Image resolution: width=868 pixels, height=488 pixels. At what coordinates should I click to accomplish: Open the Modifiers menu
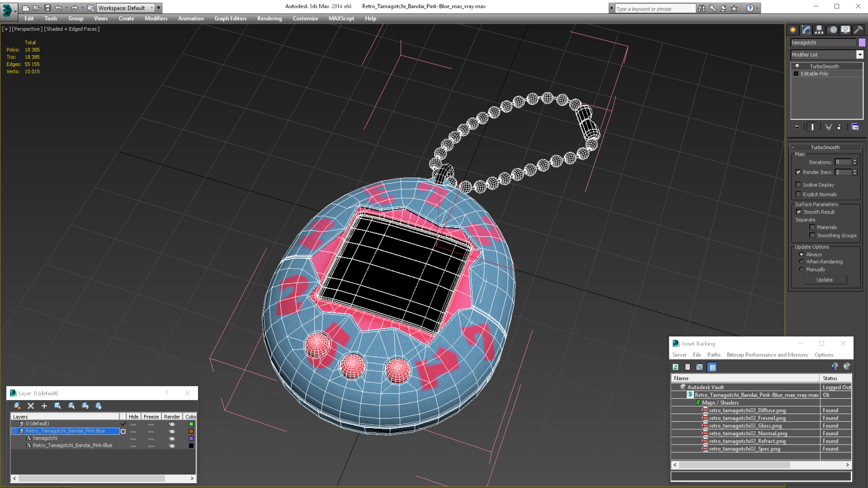(x=156, y=18)
